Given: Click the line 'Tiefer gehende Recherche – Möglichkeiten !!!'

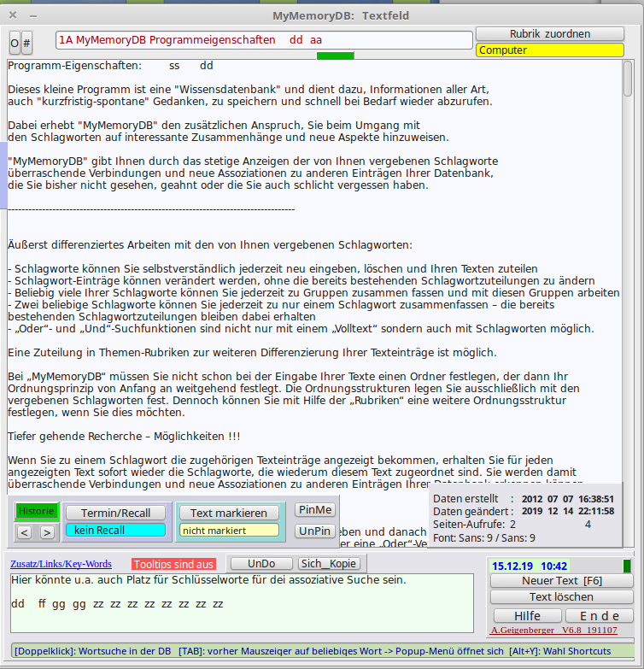Looking at the screenshot, I should [124, 436].
